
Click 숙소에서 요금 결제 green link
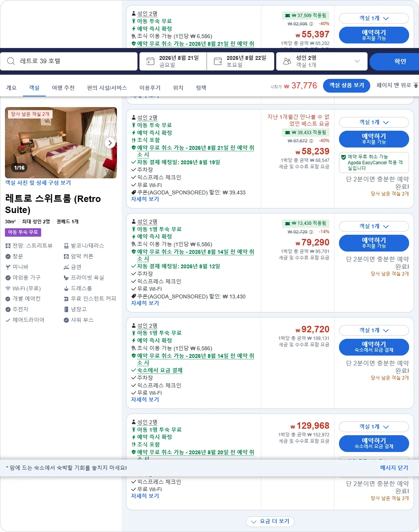click(160, 370)
